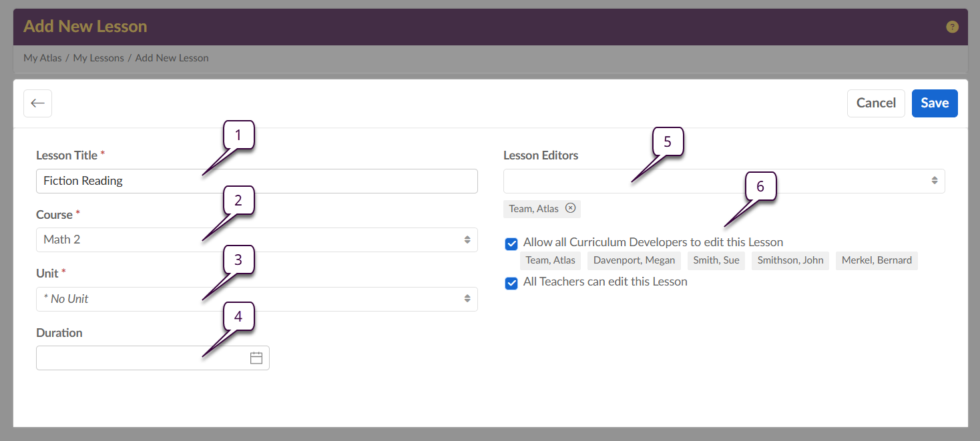Click the Davenport, Megan developer tag

(x=634, y=260)
